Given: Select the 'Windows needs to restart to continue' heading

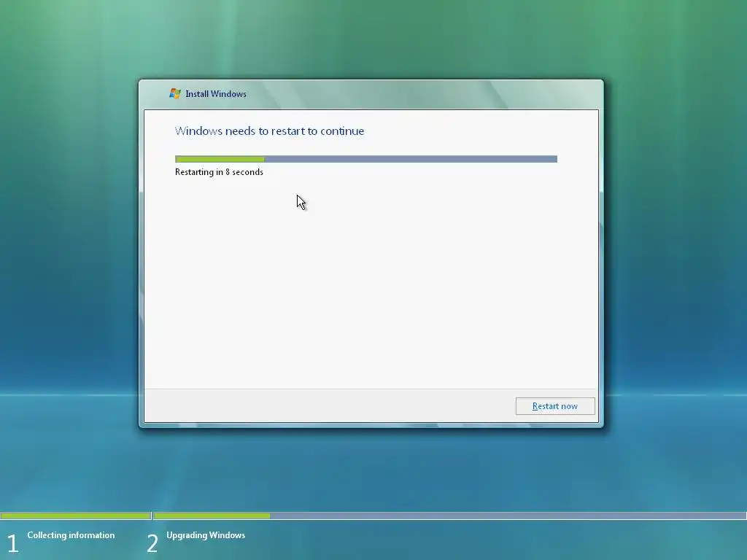Looking at the screenshot, I should point(269,131).
